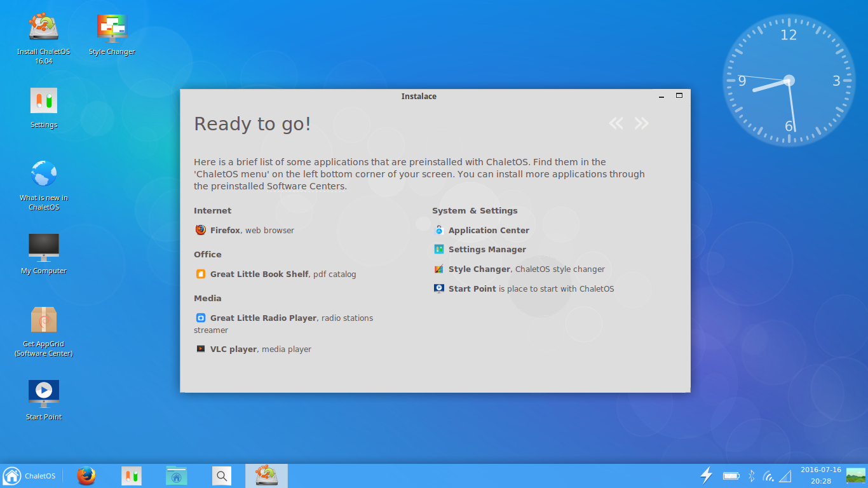
Task: Click the signal strength triangle tray icon
Action: coord(785,476)
